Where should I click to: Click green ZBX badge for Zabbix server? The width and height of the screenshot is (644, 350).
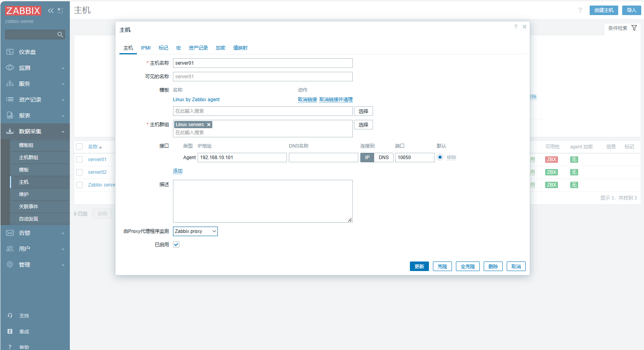pos(551,185)
